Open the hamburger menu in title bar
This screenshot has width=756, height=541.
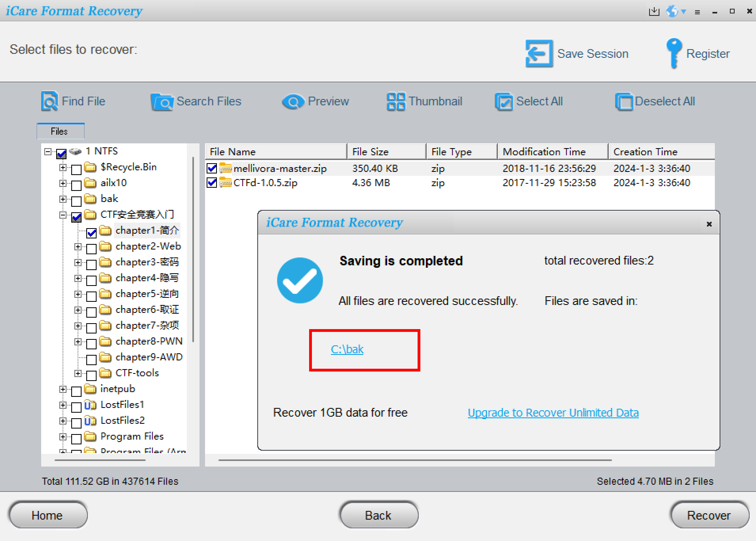(697, 11)
